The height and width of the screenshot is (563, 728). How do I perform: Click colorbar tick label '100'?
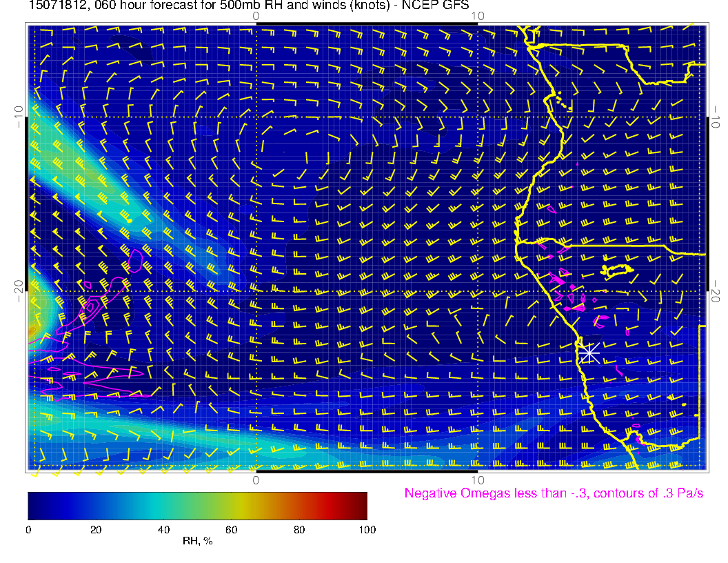click(x=367, y=530)
